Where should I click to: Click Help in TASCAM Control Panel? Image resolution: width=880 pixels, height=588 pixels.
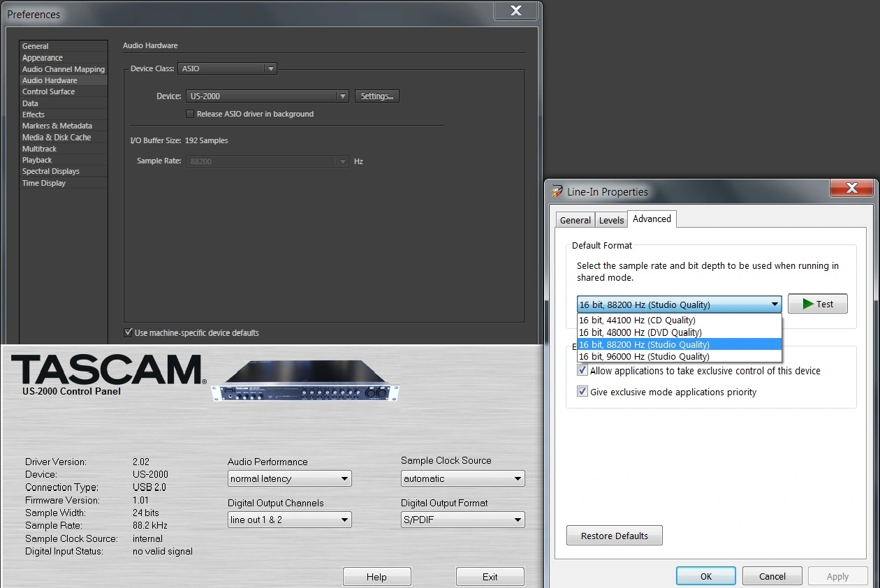376,577
